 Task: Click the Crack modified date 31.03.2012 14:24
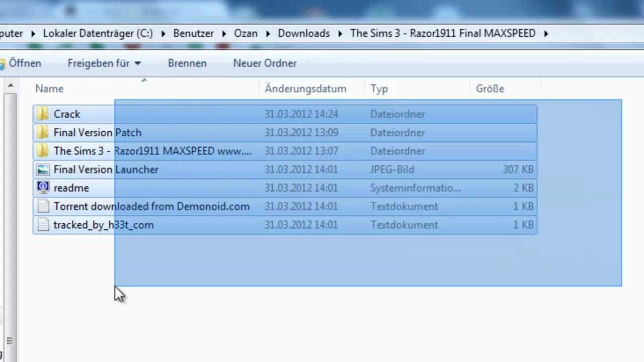point(301,114)
